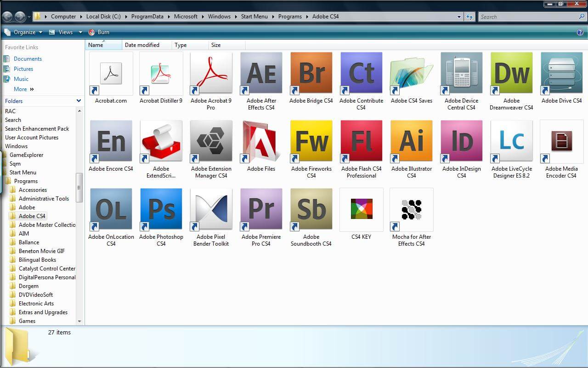This screenshot has height=368, width=588.
Task: Click the Burn toolbar button
Action: pyautogui.click(x=99, y=32)
